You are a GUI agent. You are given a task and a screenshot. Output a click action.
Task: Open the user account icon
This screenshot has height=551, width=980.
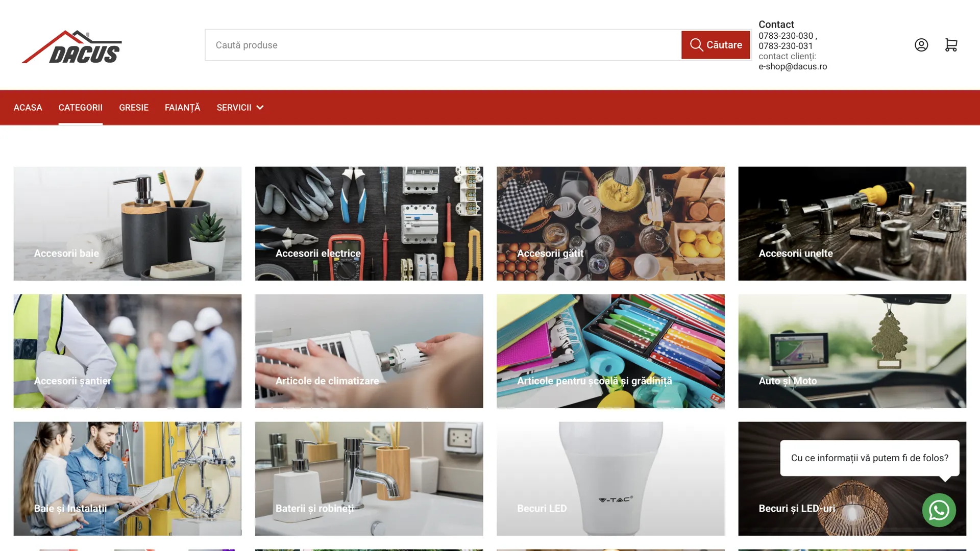coord(921,45)
